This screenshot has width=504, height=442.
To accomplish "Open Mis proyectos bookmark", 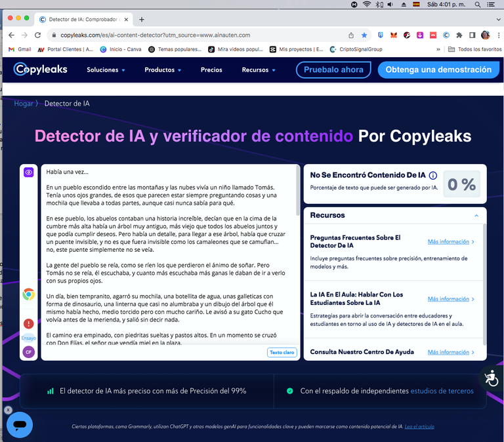I will coord(297,49).
